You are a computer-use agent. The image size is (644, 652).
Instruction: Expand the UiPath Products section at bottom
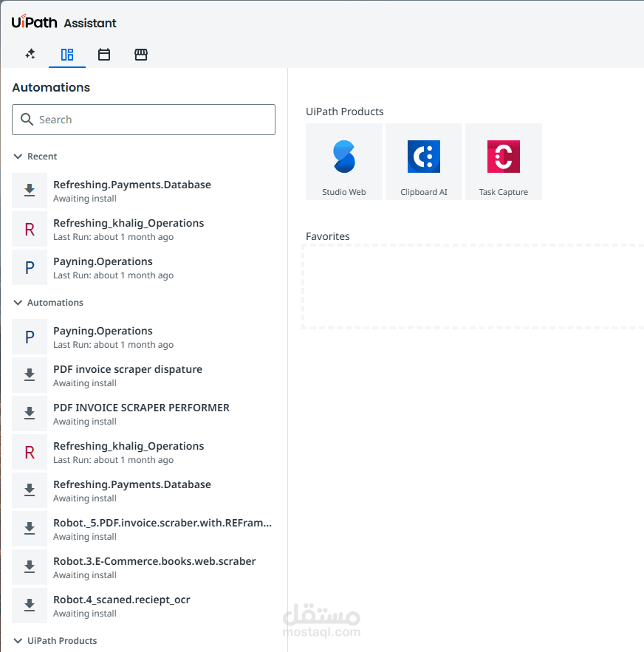click(x=17, y=641)
